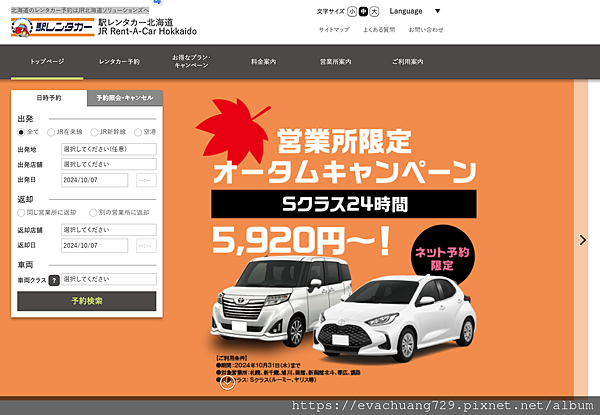Select the 全て departure radio button

click(x=21, y=132)
